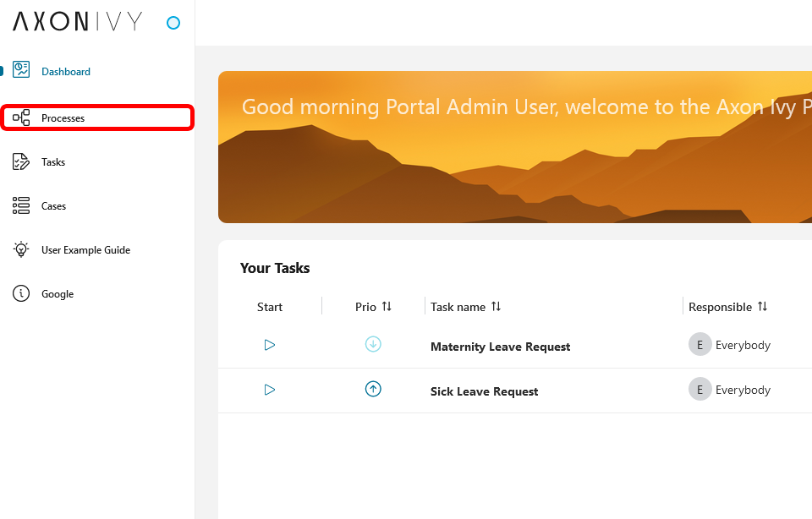Click the Everybody avatar in Sick Leave row
The width and height of the screenshot is (812, 519).
[x=700, y=389]
